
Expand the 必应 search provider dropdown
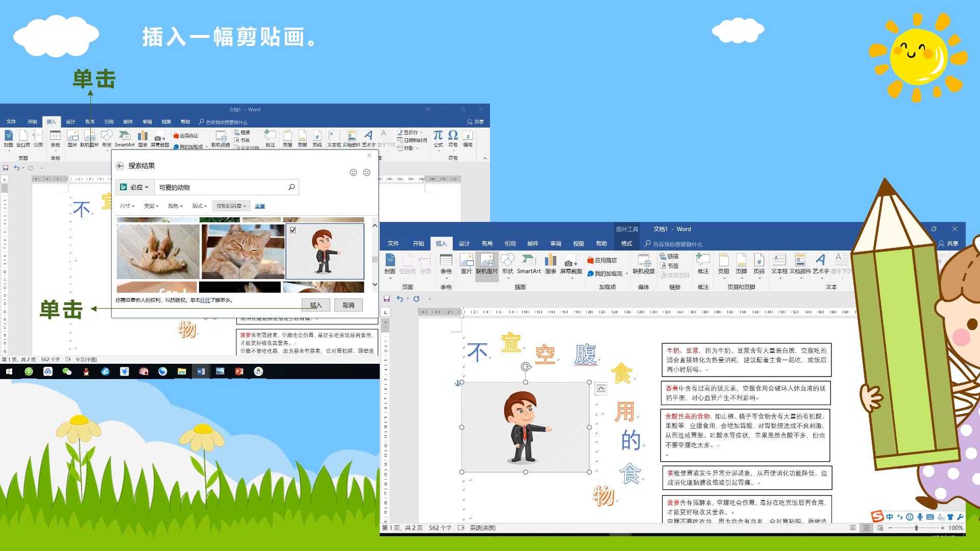[135, 187]
